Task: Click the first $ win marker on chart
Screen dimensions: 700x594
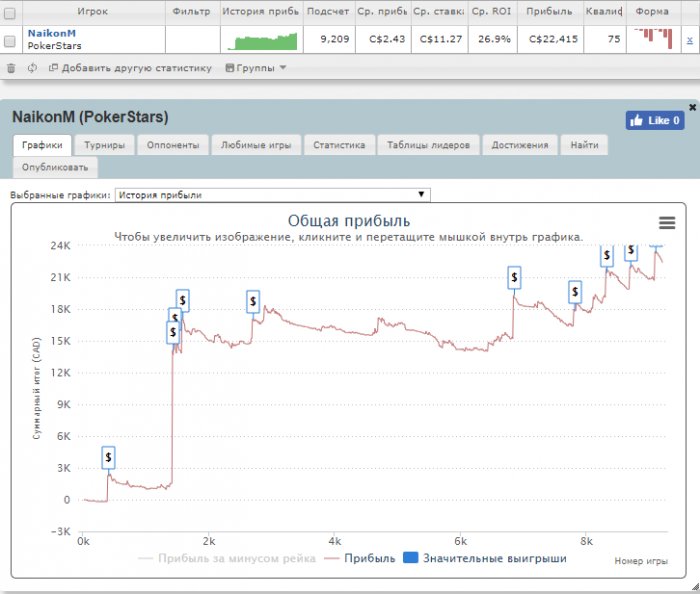Action: click(x=109, y=457)
